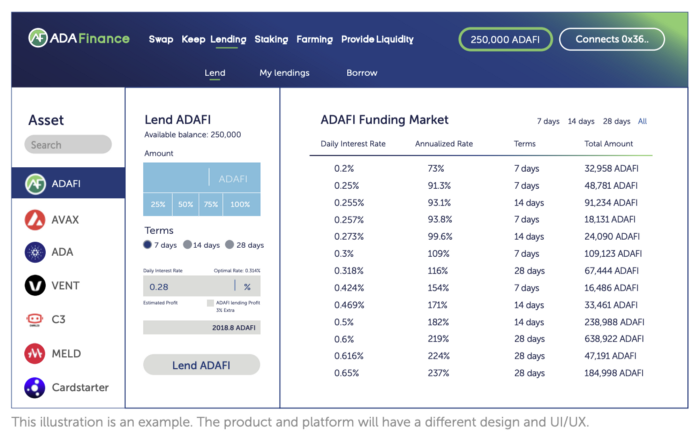700x437 pixels.
Task: Focus the Asset search field
Action: click(x=68, y=145)
